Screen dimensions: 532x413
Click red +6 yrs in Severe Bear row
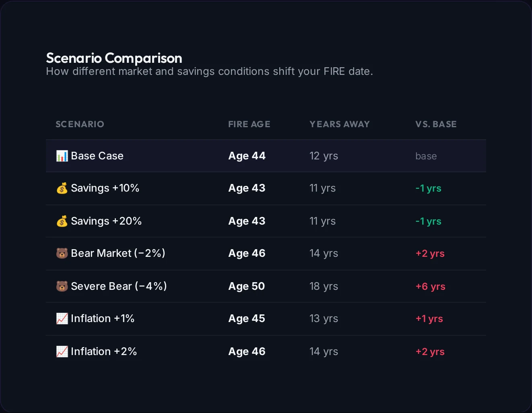click(430, 287)
